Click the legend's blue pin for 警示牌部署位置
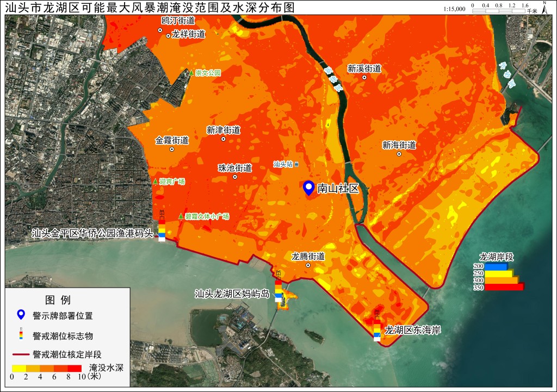This screenshot has width=557, height=392. coord(21,315)
